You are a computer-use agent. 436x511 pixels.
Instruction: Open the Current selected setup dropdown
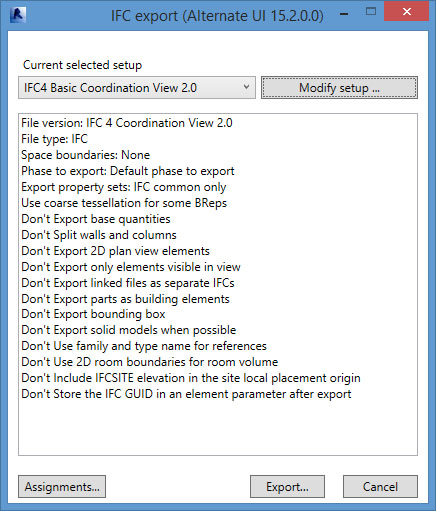(137, 88)
